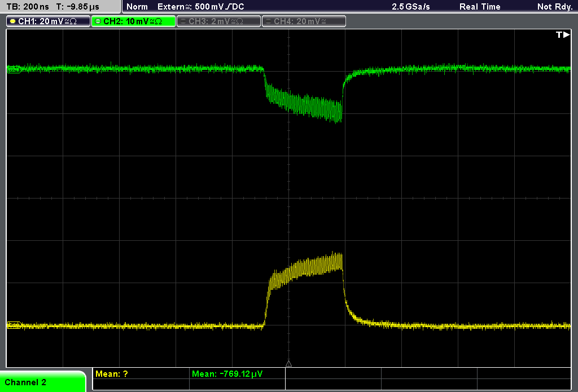The image size is (578, 392).
Task: Click the yellow dot in the CH1 tab
Action: click(13, 21)
